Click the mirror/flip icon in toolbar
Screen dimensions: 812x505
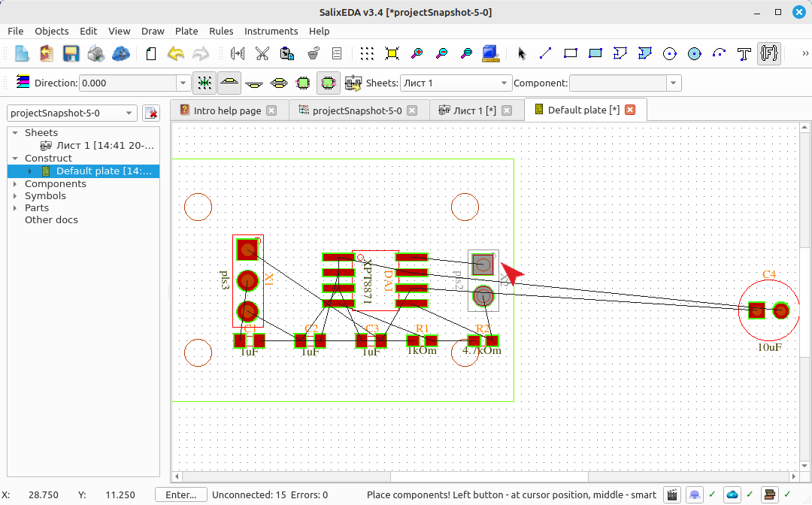pyautogui.click(x=238, y=53)
